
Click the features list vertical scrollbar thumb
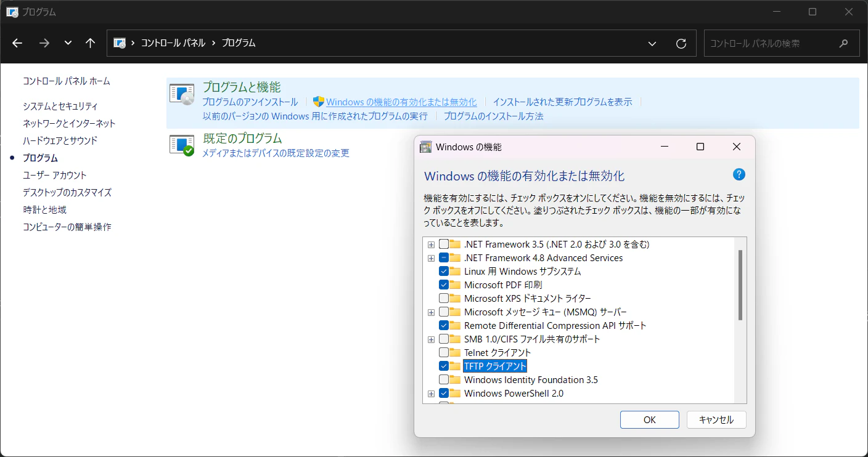click(x=740, y=285)
